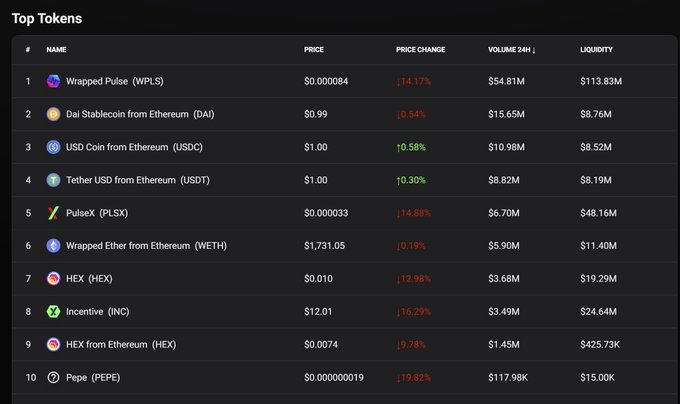The height and width of the screenshot is (404, 680).
Task: Click the Wrapped Pulse token logo icon
Action: [53, 81]
